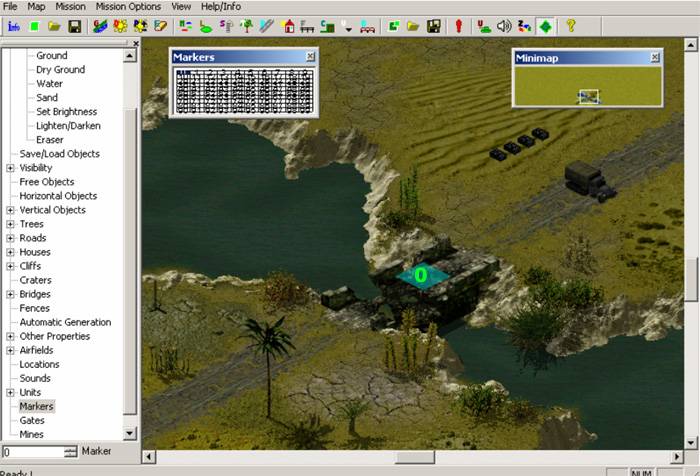Viewport: 700px width, 476px height.
Task: Click the floppy disk Save icon in toolbar
Action: point(74,25)
